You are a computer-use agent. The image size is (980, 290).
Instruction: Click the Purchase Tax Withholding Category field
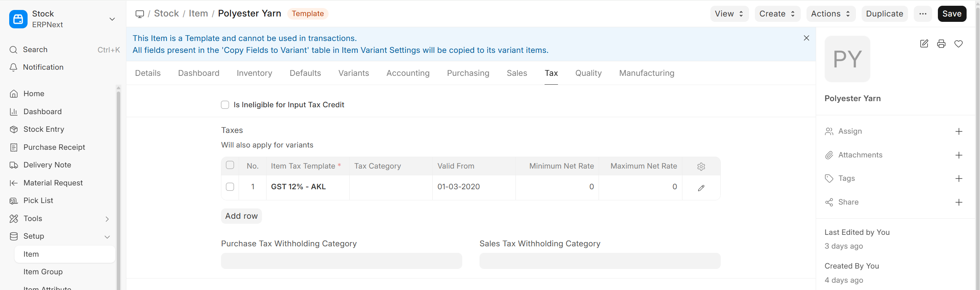click(341, 261)
